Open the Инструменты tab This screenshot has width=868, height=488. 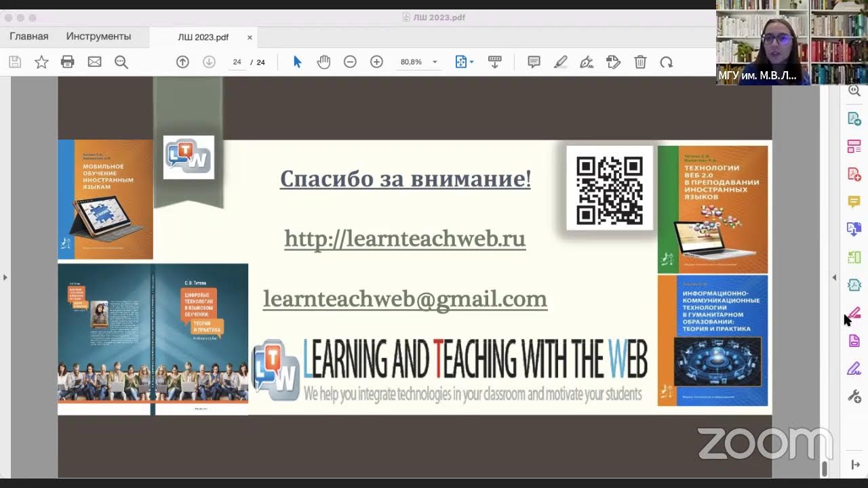coord(98,37)
